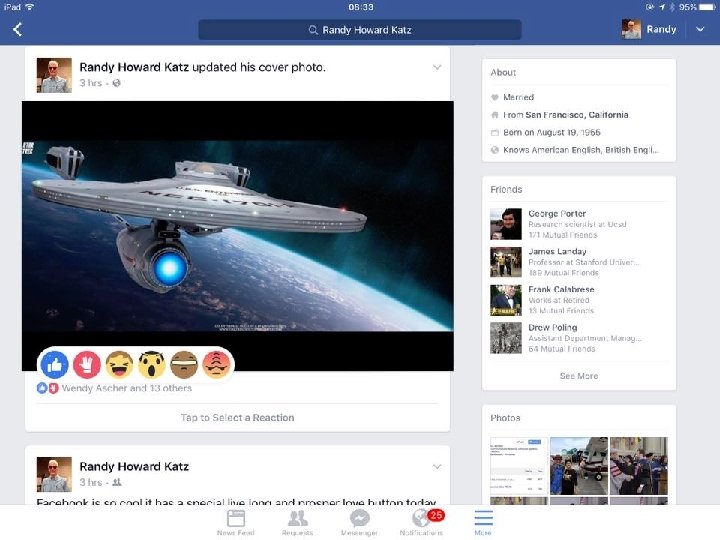
Task: Select the Wow Spock reaction
Action: pyautogui.click(x=152, y=365)
